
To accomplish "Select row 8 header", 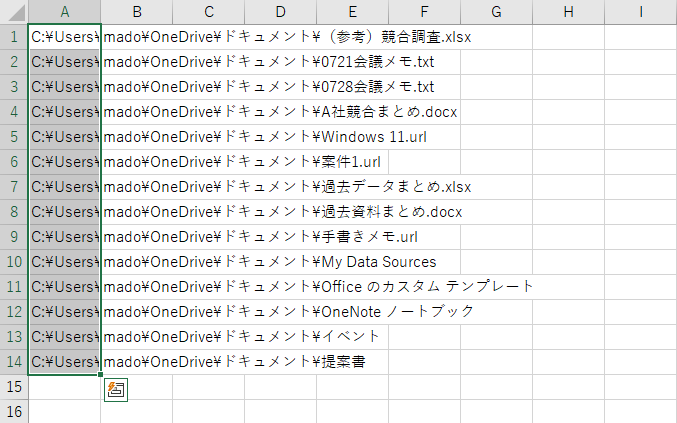I will coord(14,212).
